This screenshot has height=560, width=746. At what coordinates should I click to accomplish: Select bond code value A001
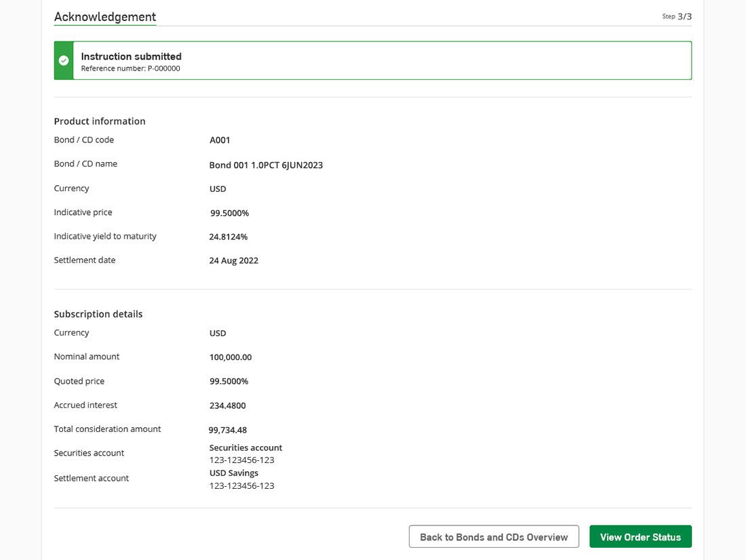220,140
